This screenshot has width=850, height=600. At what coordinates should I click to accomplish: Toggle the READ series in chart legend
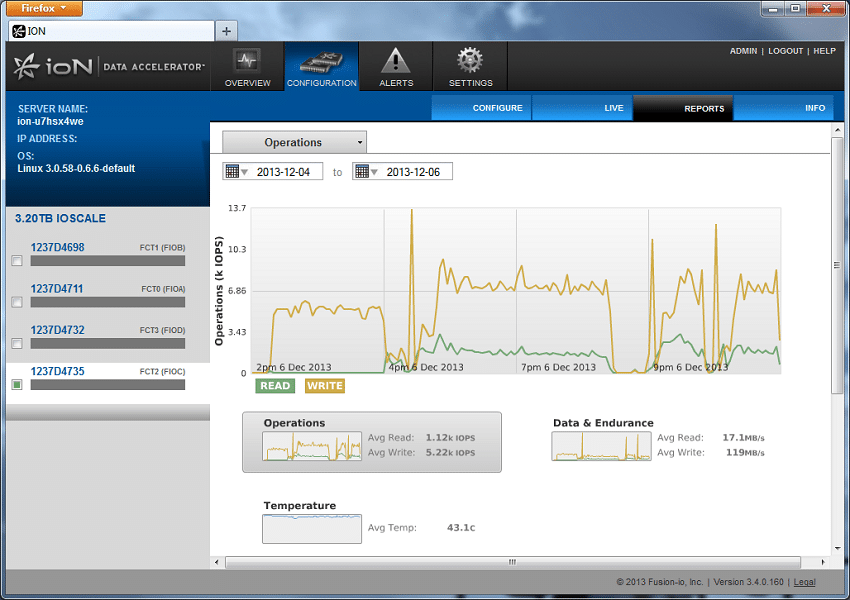(x=275, y=386)
